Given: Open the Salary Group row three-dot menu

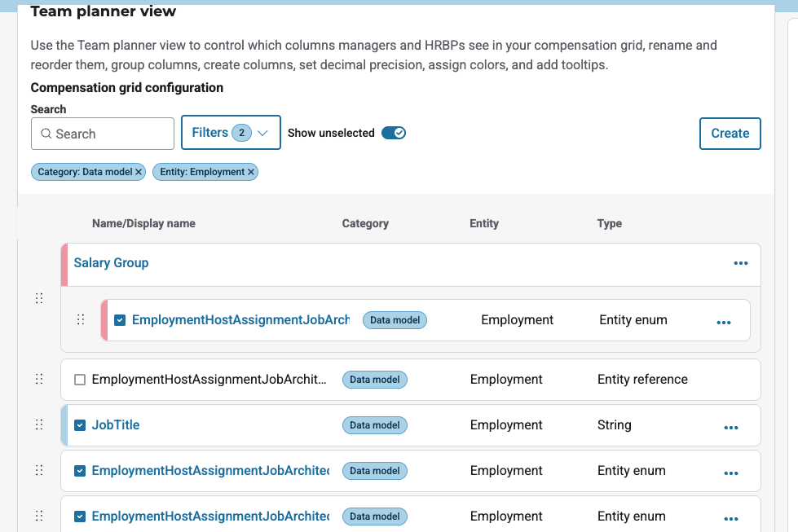Looking at the screenshot, I should pyautogui.click(x=740, y=263).
